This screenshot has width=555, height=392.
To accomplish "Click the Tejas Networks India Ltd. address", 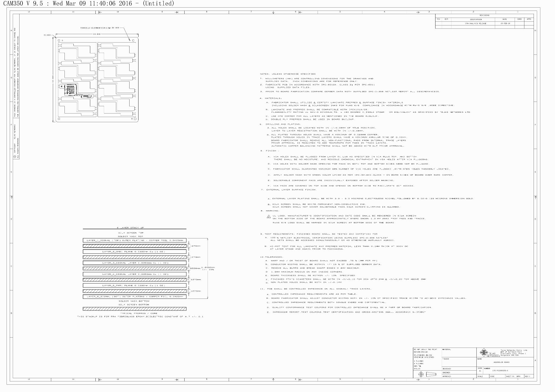I will coord(514,352).
